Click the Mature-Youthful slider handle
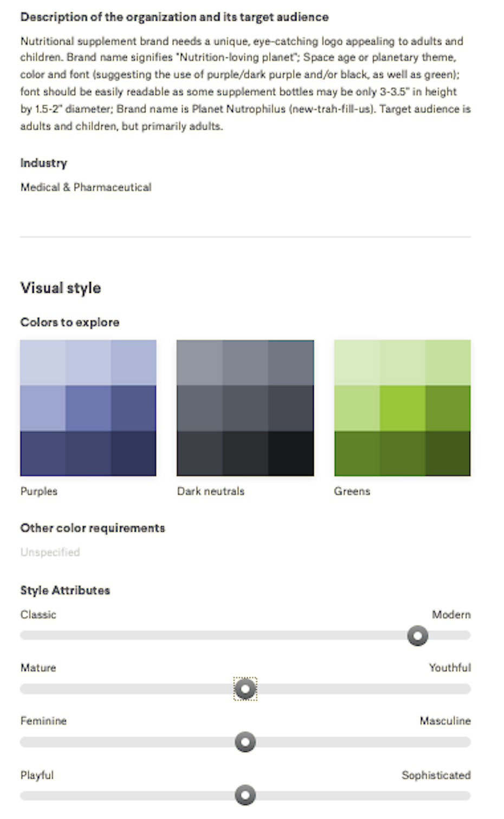This screenshot has width=504, height=819. pyautogui.click(x=245, y=689)
